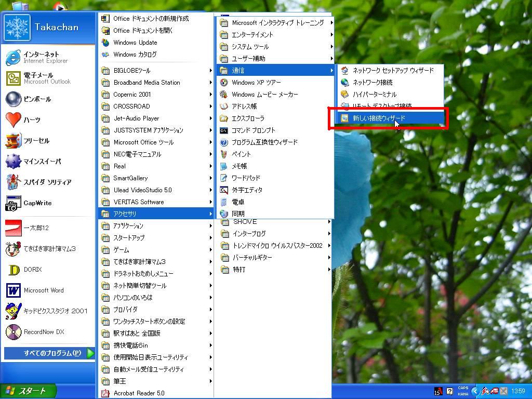This screenshot has height=399, width=532.
Task: Open the ワードパッド entry
Action: 275,178
